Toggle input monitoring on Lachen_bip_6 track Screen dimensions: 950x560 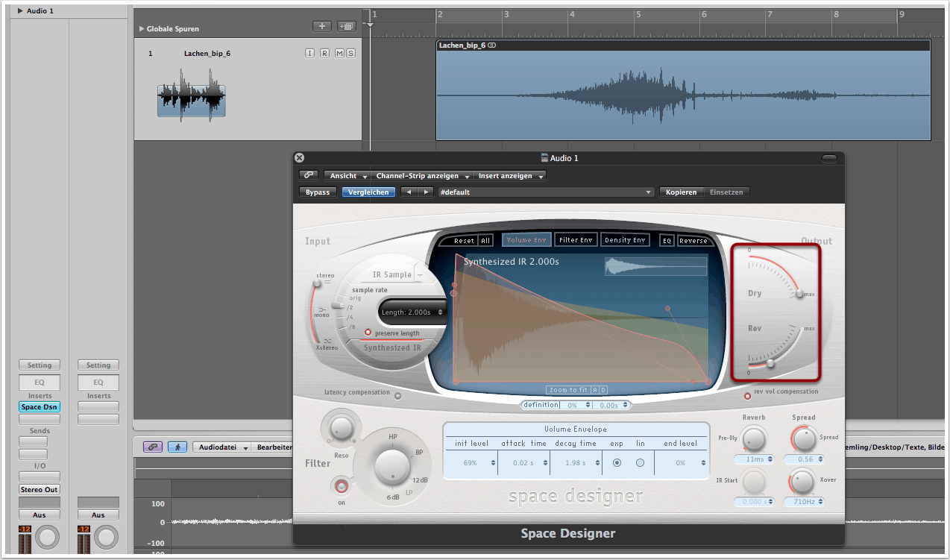[x=310, y=53]
